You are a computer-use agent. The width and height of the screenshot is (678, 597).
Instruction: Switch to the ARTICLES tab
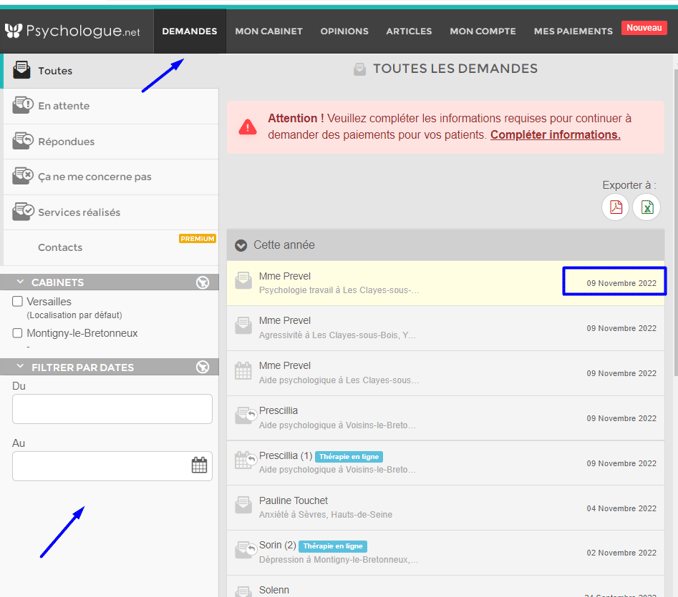(x=409, y=31)
